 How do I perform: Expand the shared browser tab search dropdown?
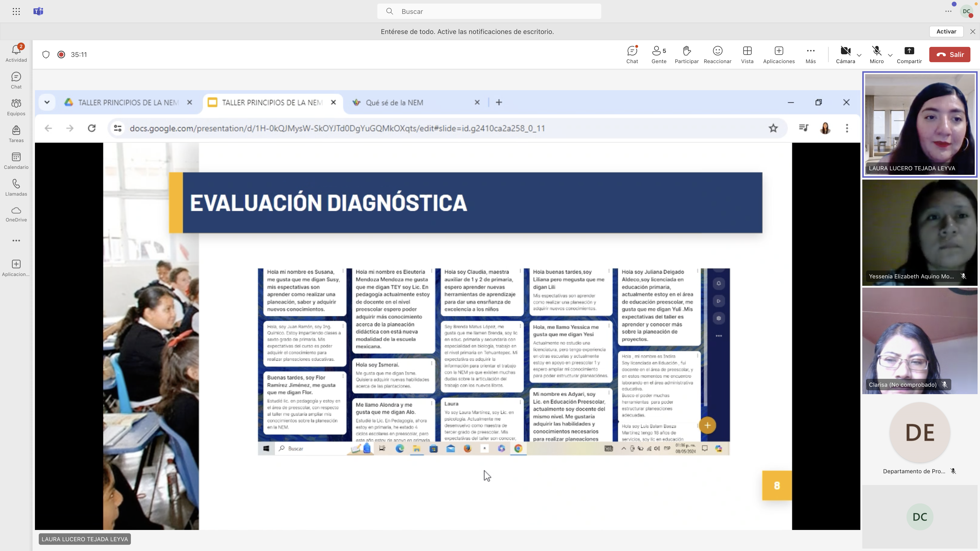click(47, 102)
